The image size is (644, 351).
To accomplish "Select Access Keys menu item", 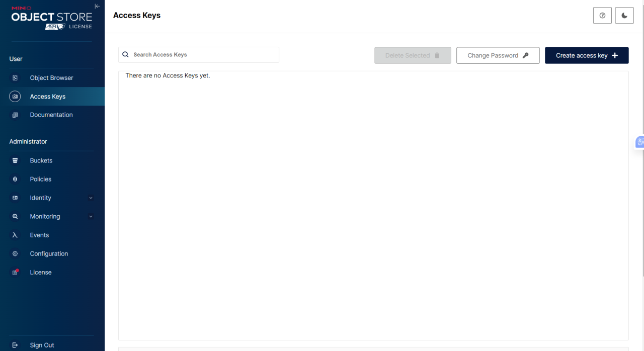I will click(x=52, y=97).
